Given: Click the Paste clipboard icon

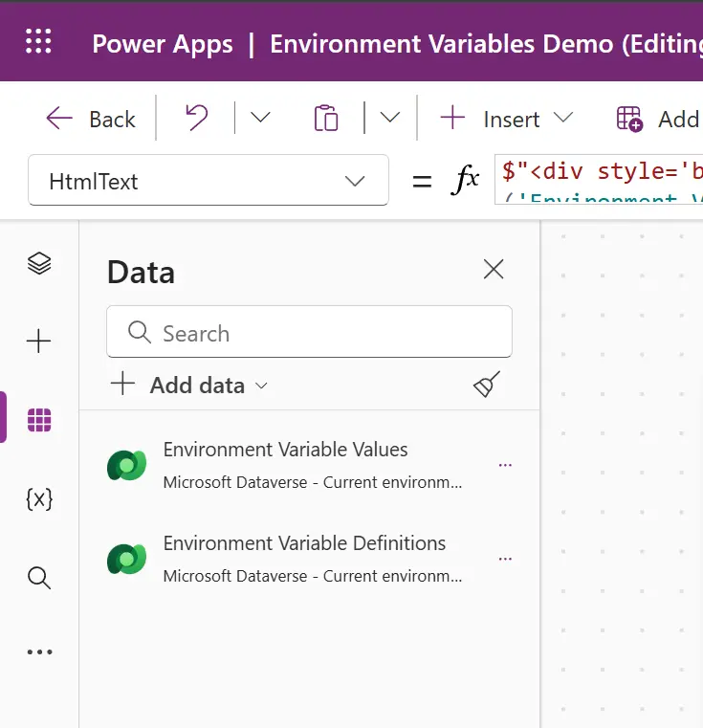Looking at the screenshot, I should pyautogui.click(x=326, y=119).
